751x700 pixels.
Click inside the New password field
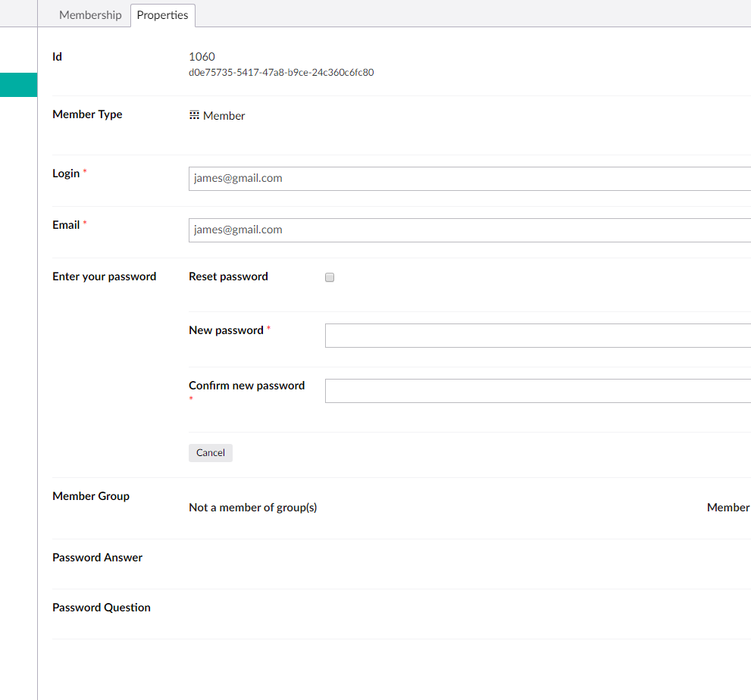click(530, 335)
